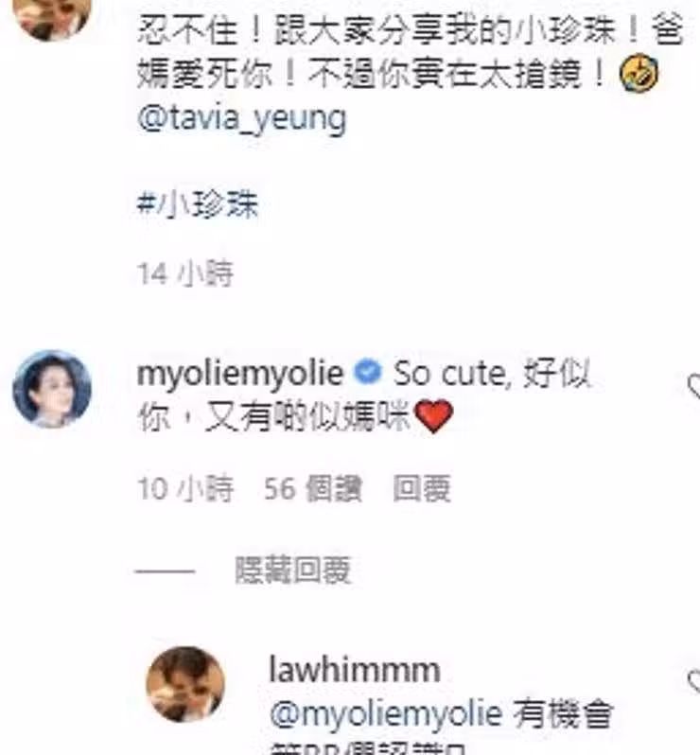
Task: Click the 10 小時 comment timestamp
Action: click(185, 489)
